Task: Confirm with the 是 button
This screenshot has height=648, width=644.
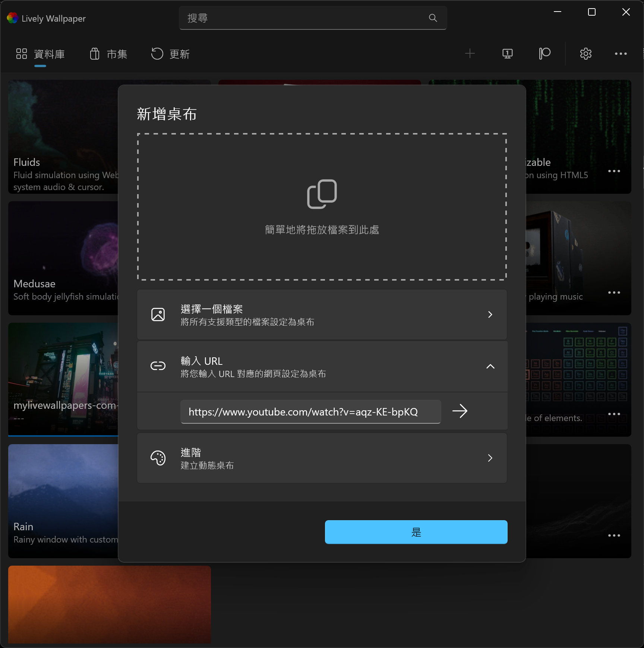Action: point(416,532)
